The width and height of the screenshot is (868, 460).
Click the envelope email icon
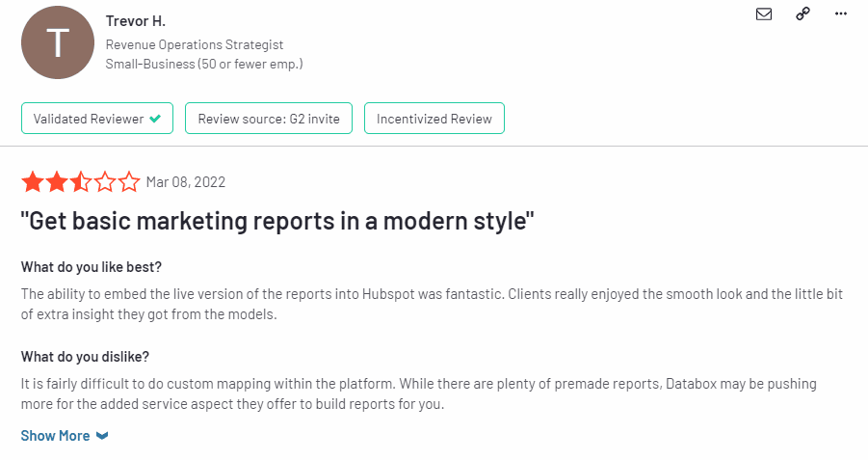[x=763, y=14]
